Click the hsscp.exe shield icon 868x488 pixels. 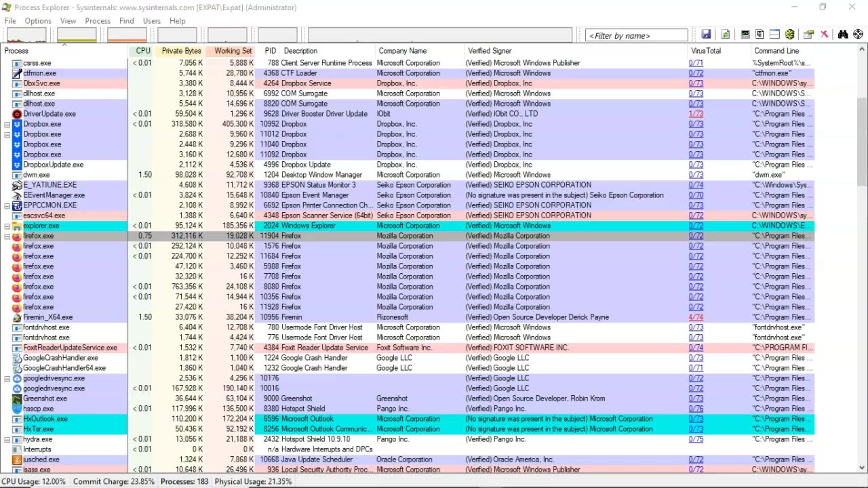pyautogui.click(x=18, y=409)
